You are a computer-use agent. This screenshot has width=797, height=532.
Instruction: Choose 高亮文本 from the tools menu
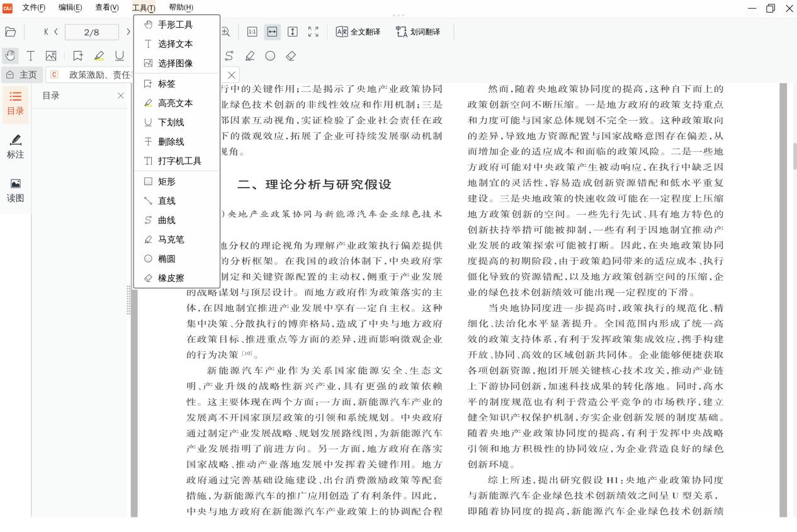[x=177, y=103]
